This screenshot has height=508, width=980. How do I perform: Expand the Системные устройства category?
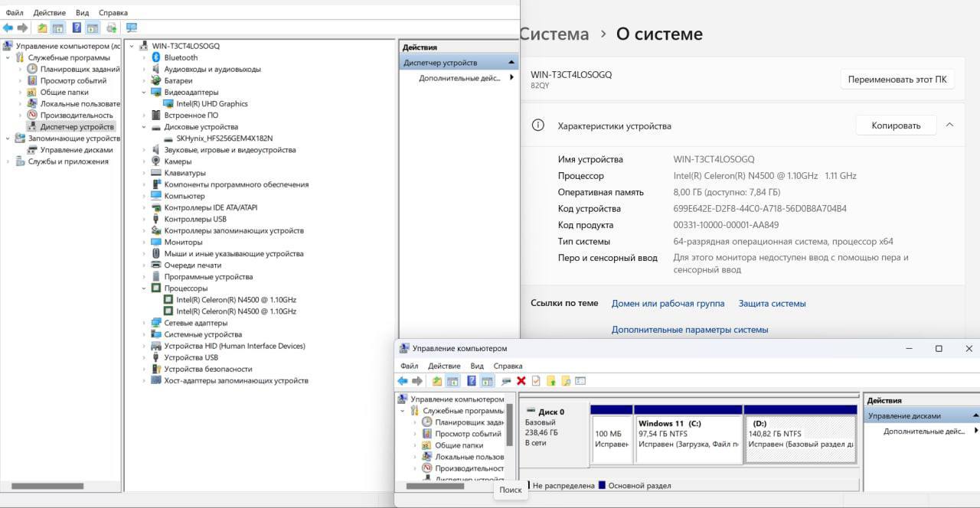[144, 334]
